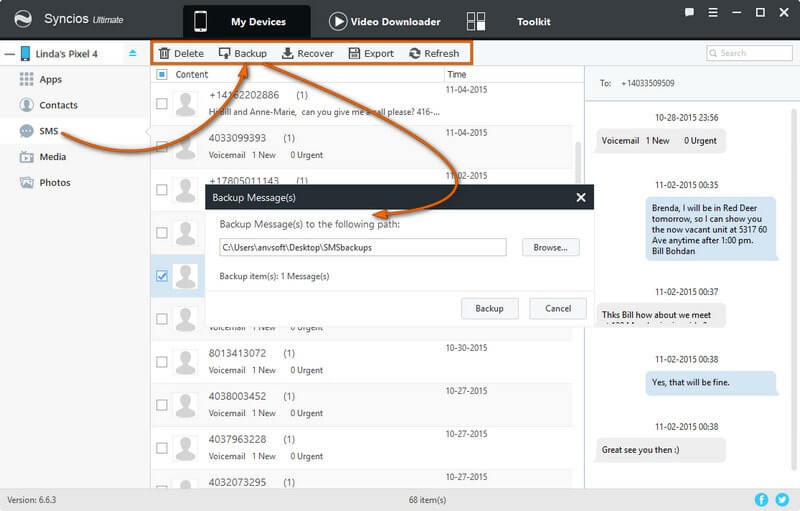Image resolution: width=800 pixels, height=511 pixels.
Task: Click the Recover toolbar button
Action: tap(308, 53)
